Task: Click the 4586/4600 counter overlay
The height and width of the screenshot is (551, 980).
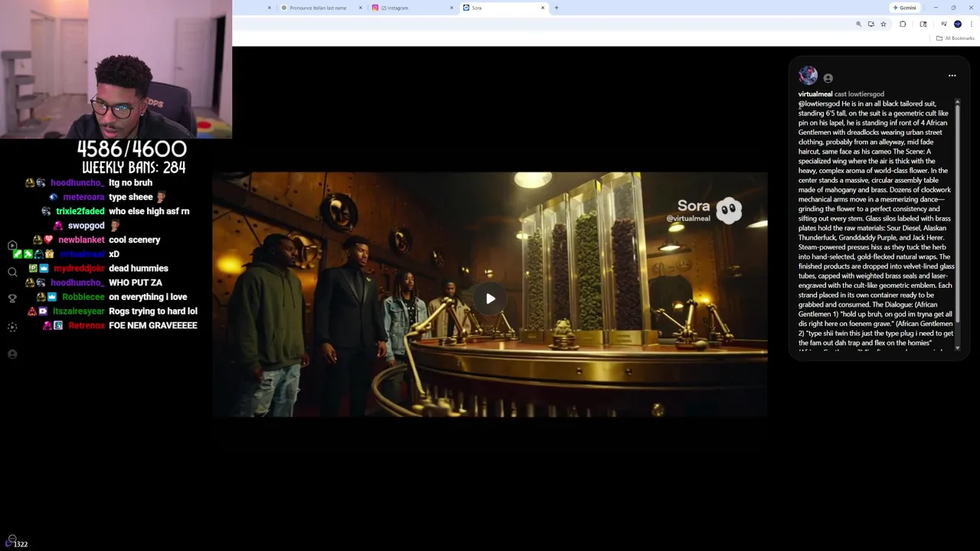Action: coord(132,149)
